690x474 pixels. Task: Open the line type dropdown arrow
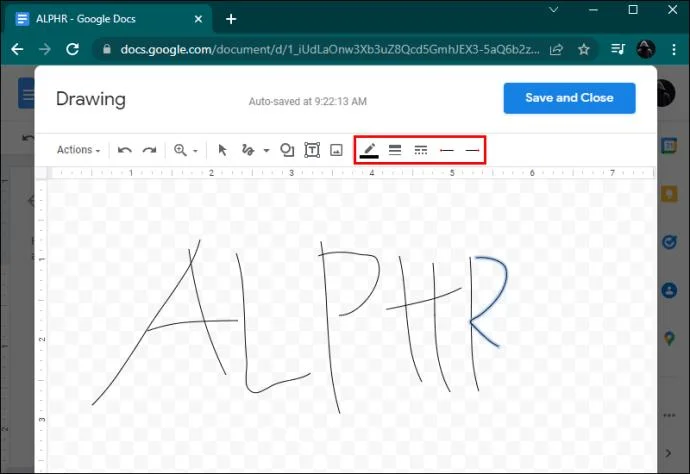coord(266,151)
